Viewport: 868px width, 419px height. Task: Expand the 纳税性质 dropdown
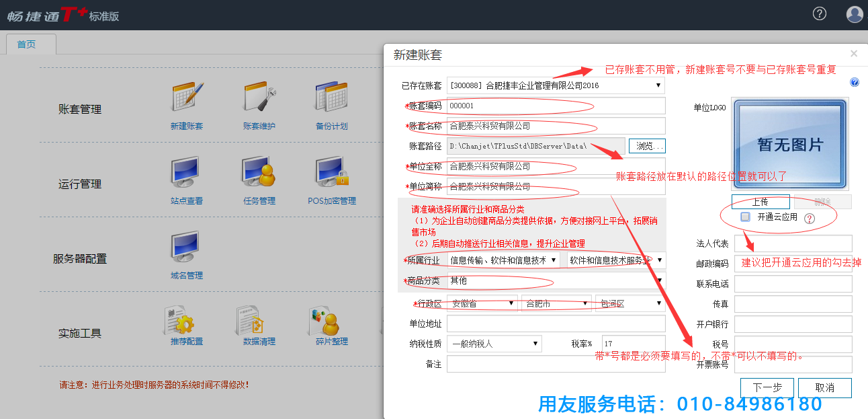(494, 344)
